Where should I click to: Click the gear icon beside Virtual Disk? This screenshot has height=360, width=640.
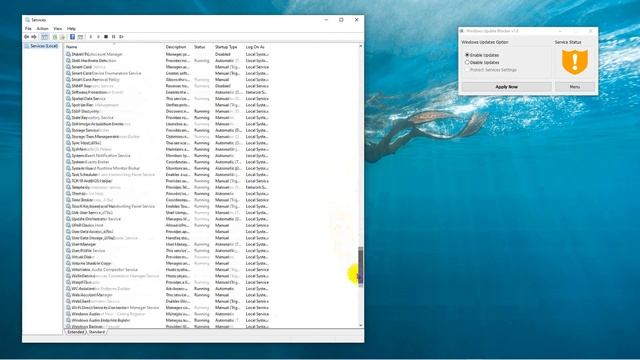pyautogui.click(x=68, y=257)
